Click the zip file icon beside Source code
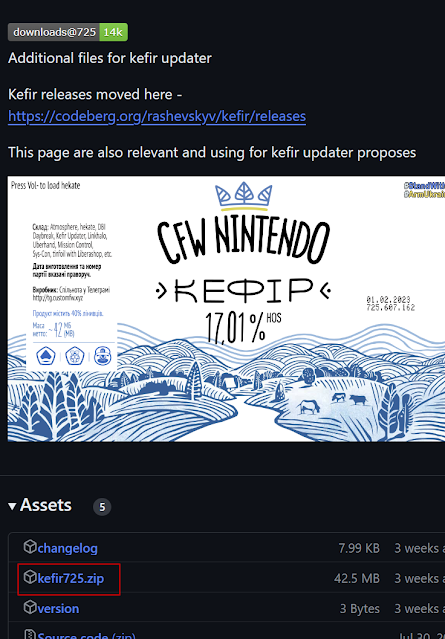Viewport: 445px width, 639px height. [x=30, y=635]
